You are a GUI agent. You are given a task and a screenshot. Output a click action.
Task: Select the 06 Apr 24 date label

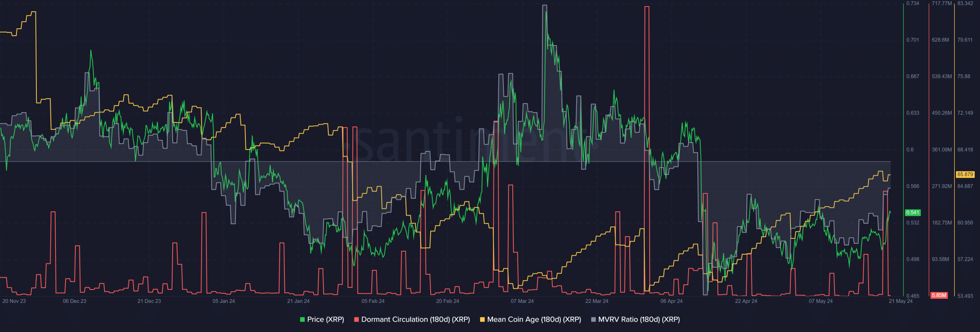tap(671, 301)
